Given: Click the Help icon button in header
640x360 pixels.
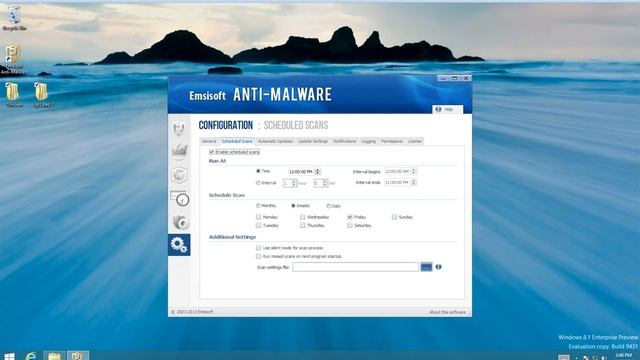Looking at the screenshot, I should click(447, 109).
